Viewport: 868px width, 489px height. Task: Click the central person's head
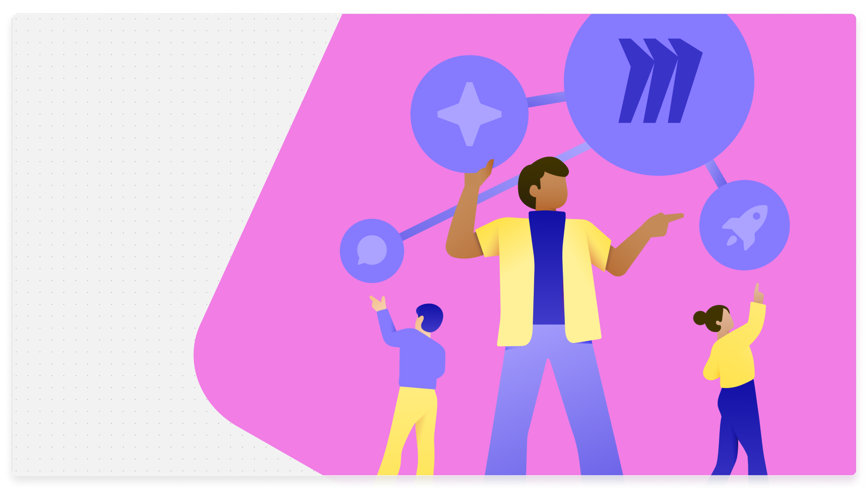544,184
